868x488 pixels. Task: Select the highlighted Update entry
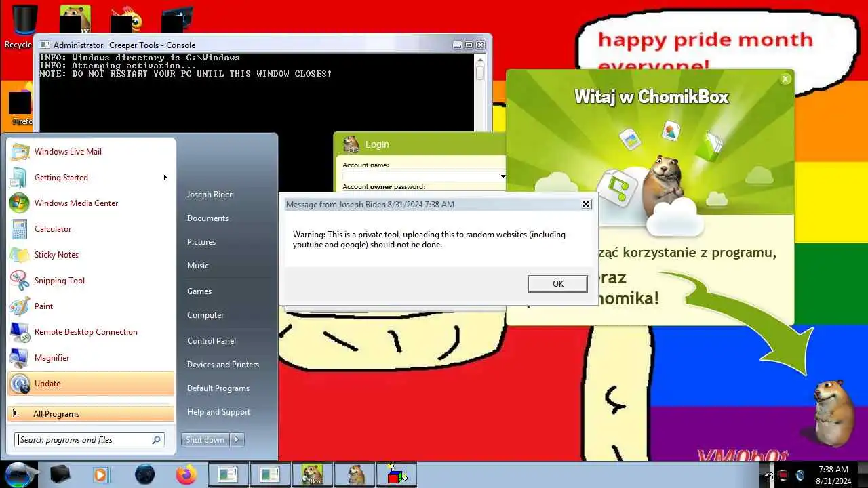point(91,384)
